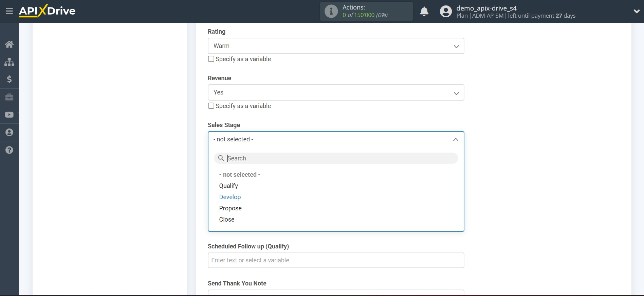This screenshot has height=296, width=644.
Task: Open the connections sitemap icon in sidebar
Action: [9, 62]
